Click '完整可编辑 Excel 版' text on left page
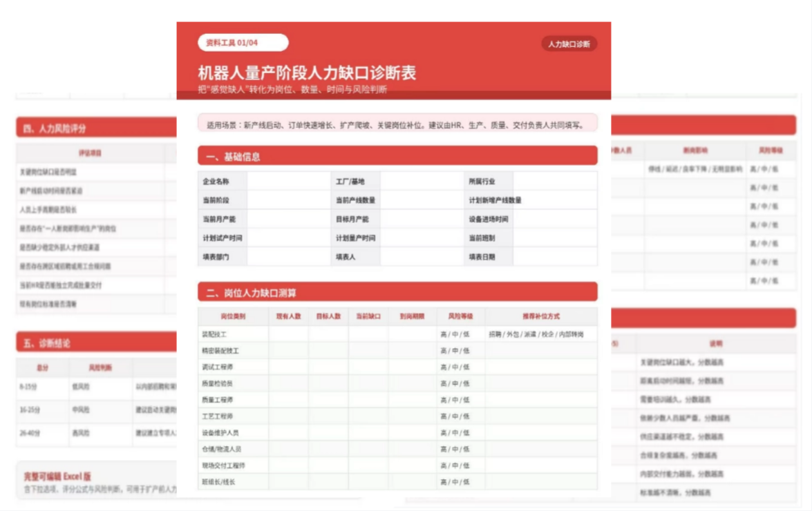 click(57, 476)
